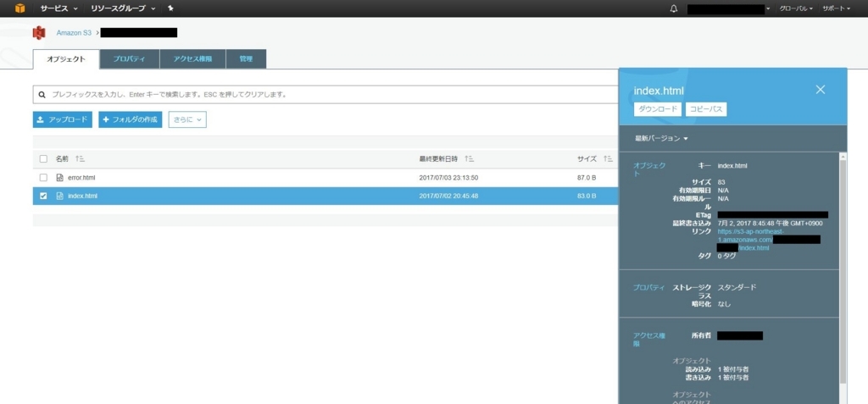Open the Amazon S3 breadcrumb link
This screenshot has width=868, height=404.
click(74, 33)
